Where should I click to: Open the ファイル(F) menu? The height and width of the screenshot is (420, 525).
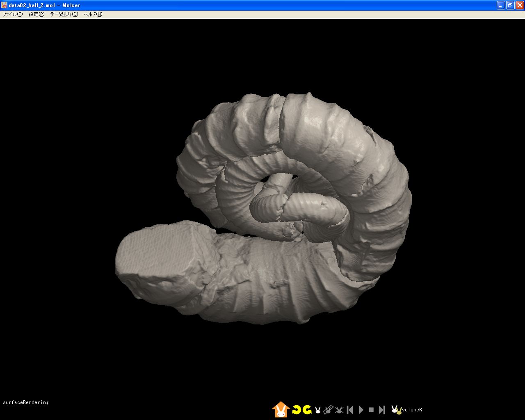click(12, 14)
